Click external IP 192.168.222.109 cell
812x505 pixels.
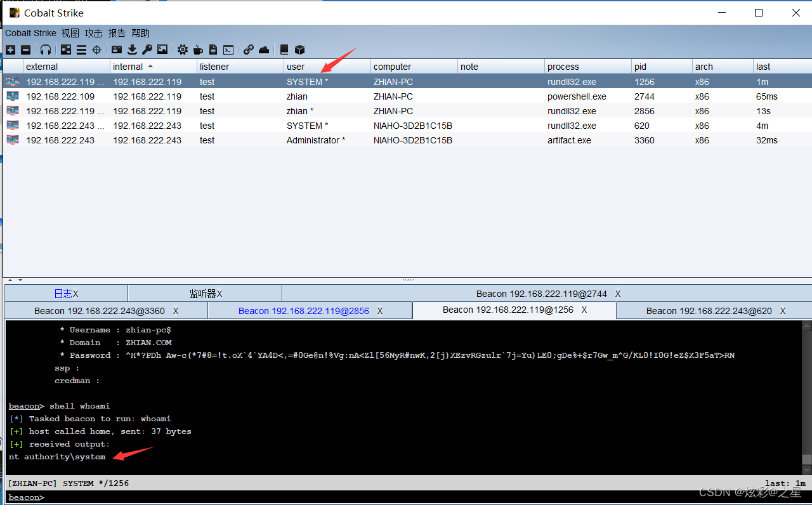coord(66,96)
